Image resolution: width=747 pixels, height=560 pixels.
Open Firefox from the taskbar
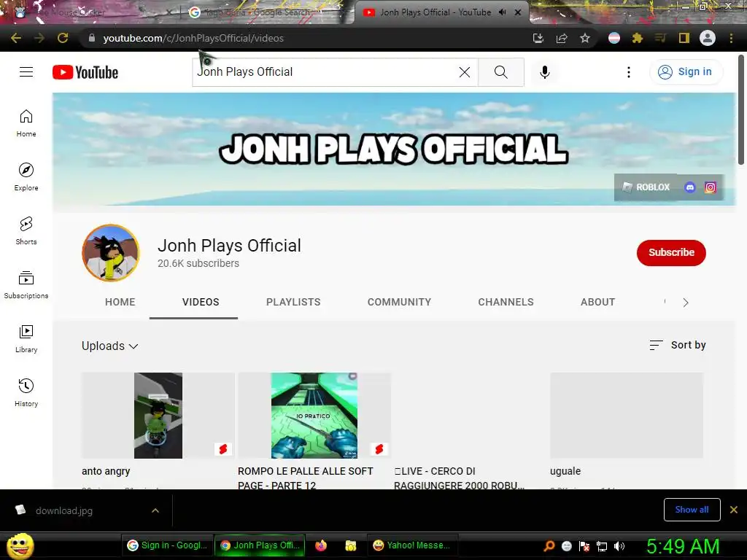(x=321, y=545)
